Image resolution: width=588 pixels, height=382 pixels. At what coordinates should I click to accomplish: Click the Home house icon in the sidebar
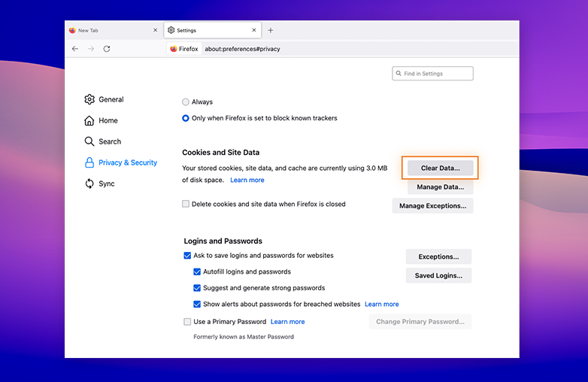click(x=89, y=120)
